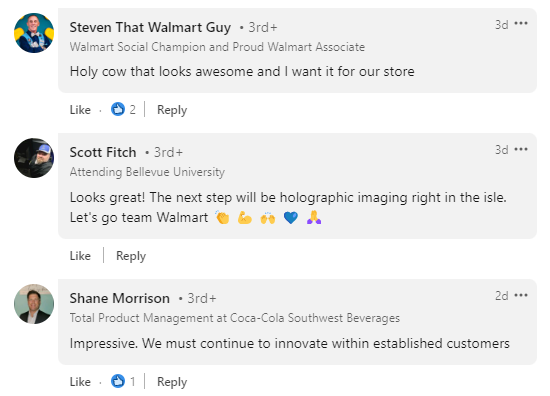Reply to Scott Fitch's comment
The width and height of the screenshot is (550, 396).
point(131,256)
